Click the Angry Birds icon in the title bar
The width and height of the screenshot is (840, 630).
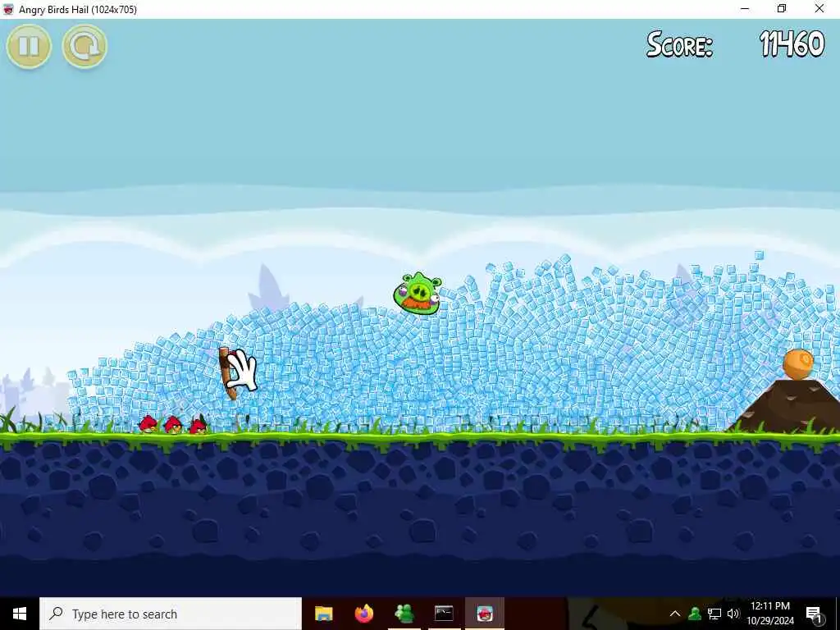[8, 9]
